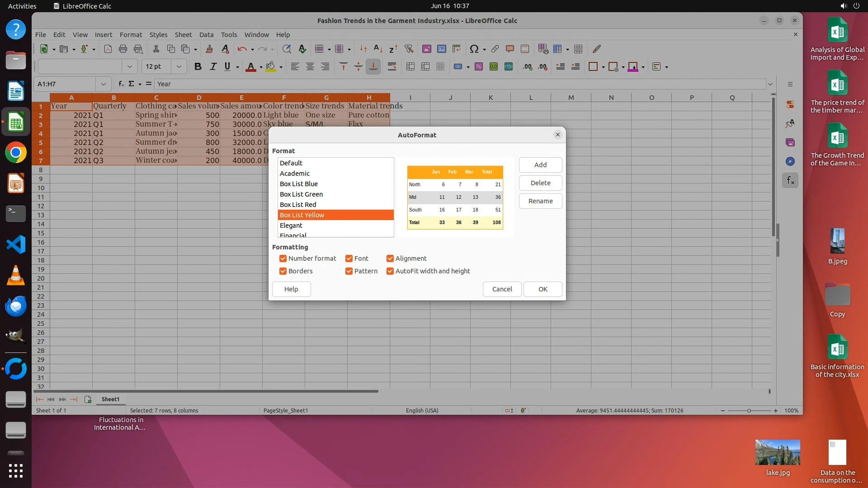Viewport: 868px width, 488px height.
Task: Open the font size dropdown
Action: coord(179,67)
